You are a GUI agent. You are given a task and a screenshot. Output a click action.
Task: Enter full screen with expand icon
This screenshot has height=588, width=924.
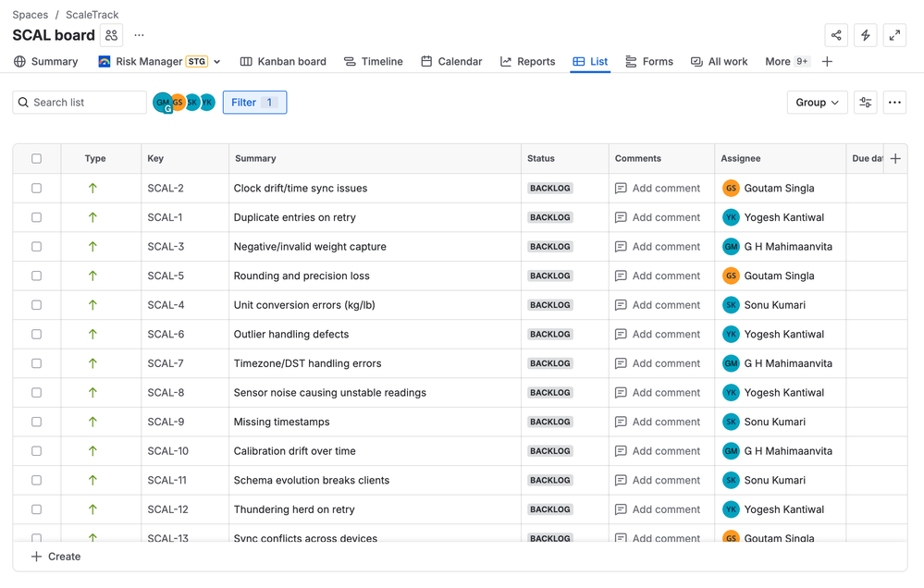[x=894, y=35]
